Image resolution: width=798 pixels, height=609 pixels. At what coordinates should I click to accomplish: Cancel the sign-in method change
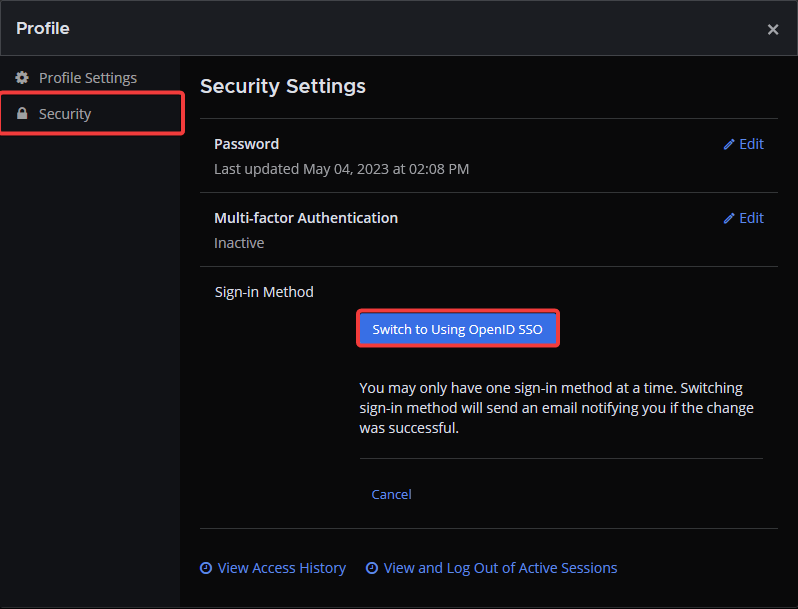pyautogui.click(x=391, y=495)
